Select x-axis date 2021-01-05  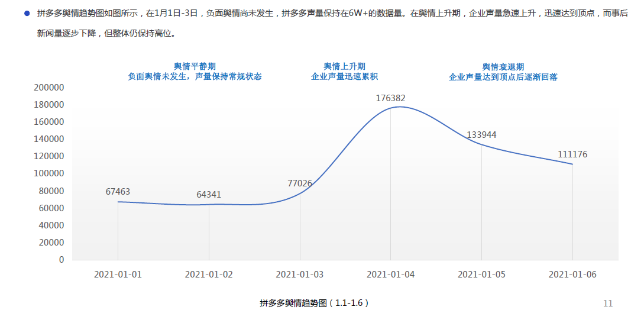click(x=482, y=275)
